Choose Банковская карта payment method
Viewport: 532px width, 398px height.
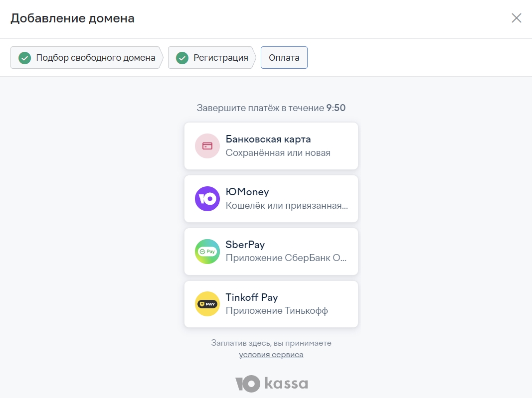tap(271, 146)
